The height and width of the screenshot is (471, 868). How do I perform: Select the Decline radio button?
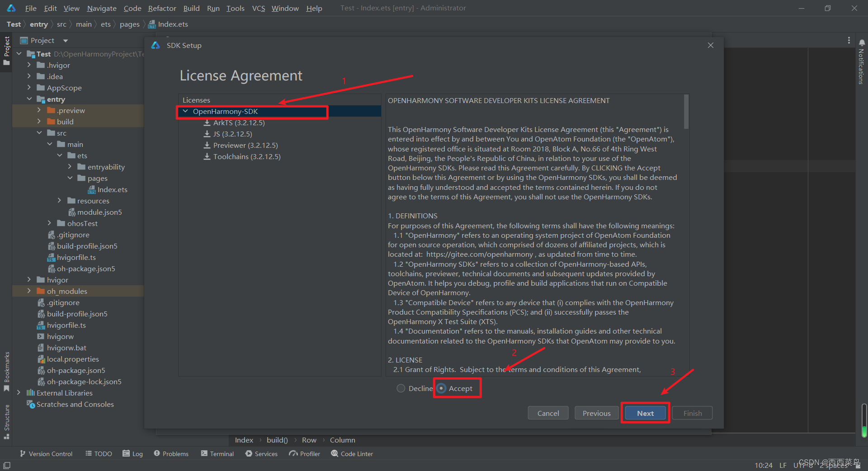(401, 388)
